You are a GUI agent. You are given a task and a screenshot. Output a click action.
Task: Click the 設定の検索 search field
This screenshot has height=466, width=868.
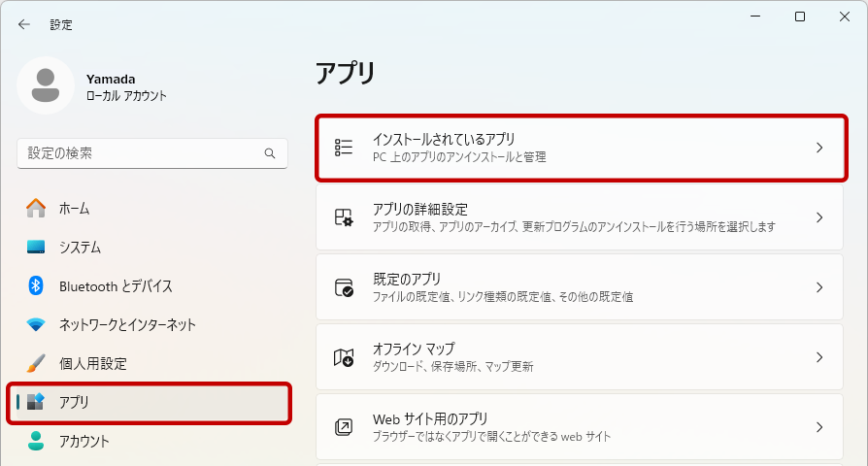pos(141,153)
